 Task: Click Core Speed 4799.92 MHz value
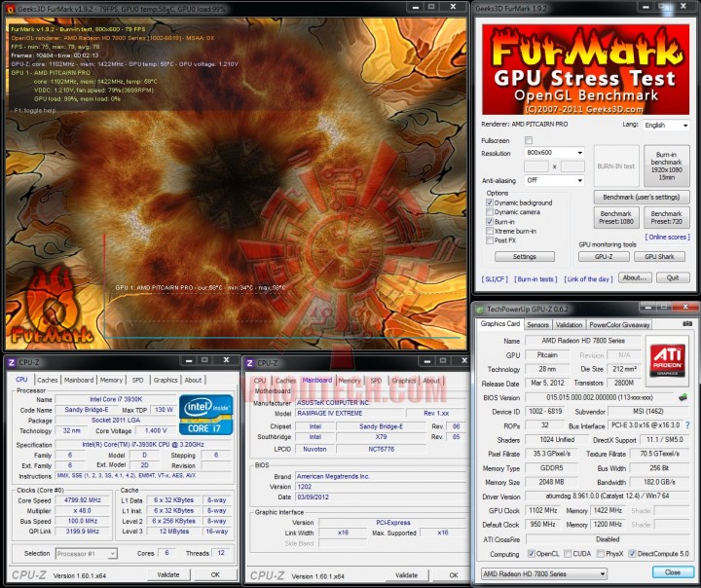(82, 500)
